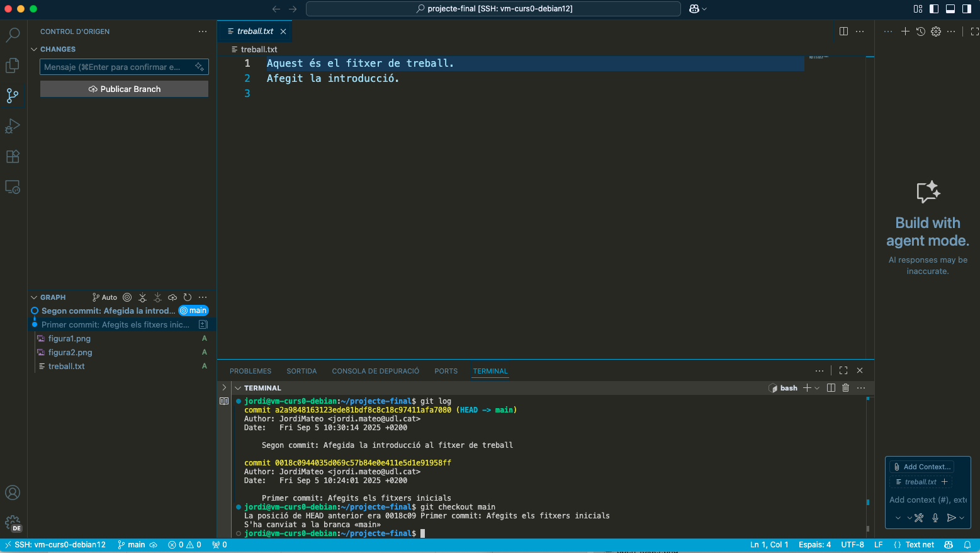This screenshot has width=980, height=553.
Task: Switch to PORTS panel tab
Action: (x=446, y=371)
